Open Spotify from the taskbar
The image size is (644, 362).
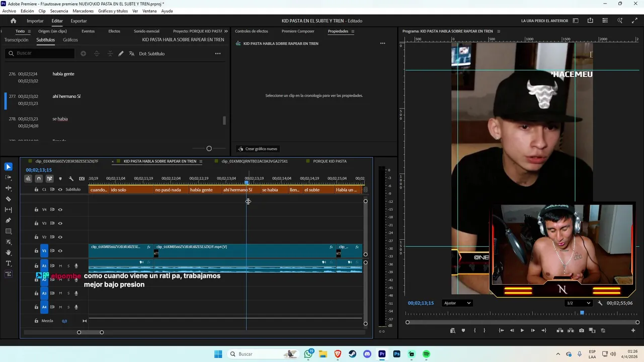click(426, 354)
